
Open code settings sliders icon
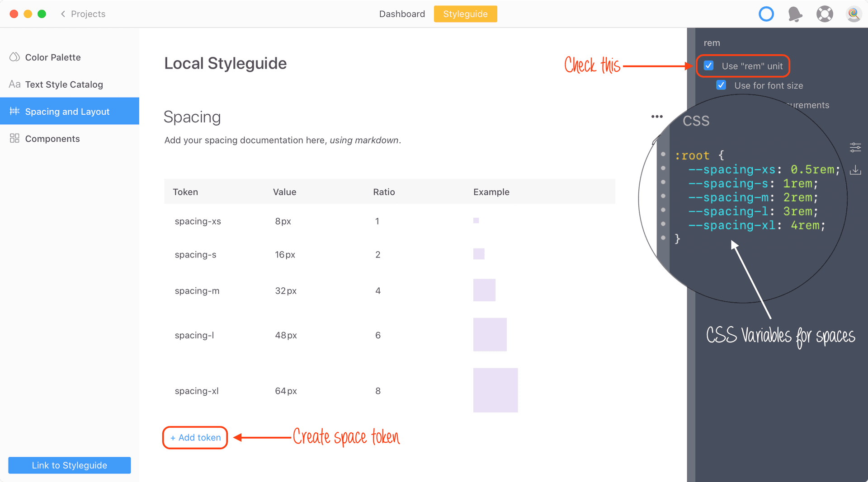[855, 147]
